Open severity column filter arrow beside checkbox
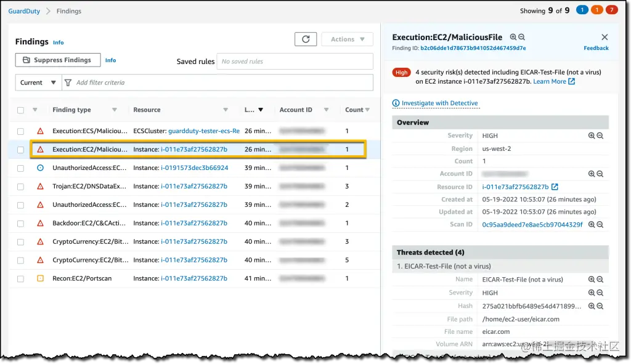Viewport: 631px width, 364px height. tap(35, 110)
